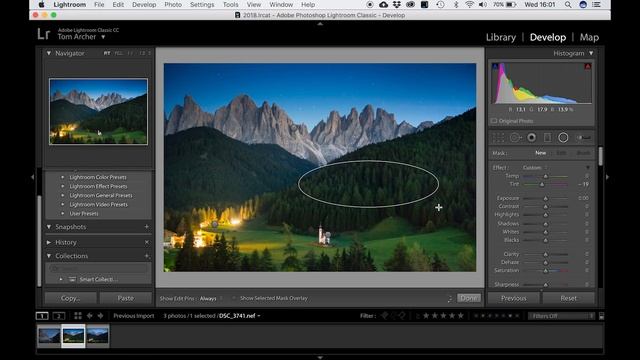Open DSC_3741.nef filename dropdown
The height and width of the screenshot is (360, 640).
[240, 316]
